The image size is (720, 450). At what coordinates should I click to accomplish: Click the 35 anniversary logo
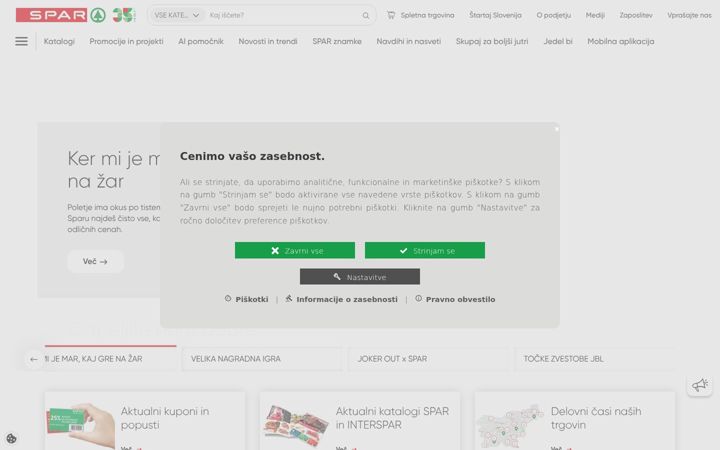click(x=124, y=15)
